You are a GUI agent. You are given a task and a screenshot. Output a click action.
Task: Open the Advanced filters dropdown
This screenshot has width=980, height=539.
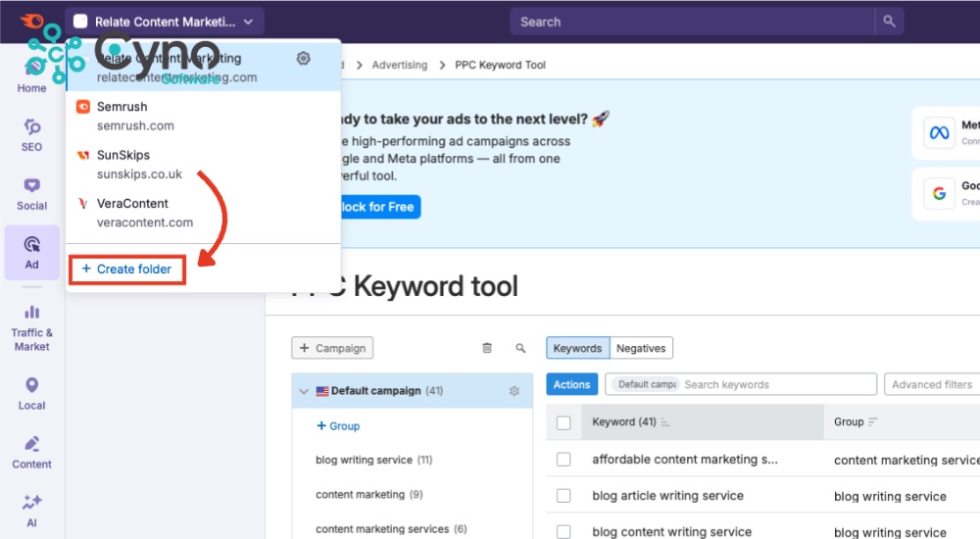(x=931, y=385)
